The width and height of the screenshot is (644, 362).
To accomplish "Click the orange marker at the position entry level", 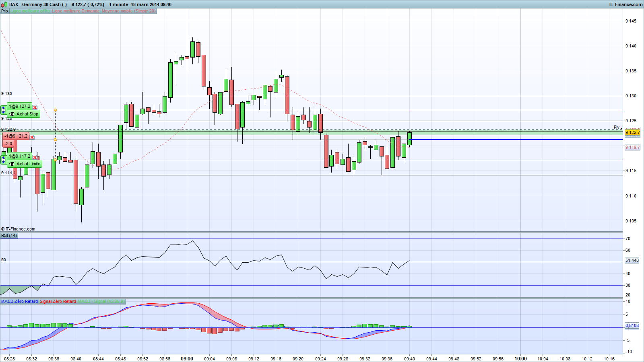I will (55, 140).
